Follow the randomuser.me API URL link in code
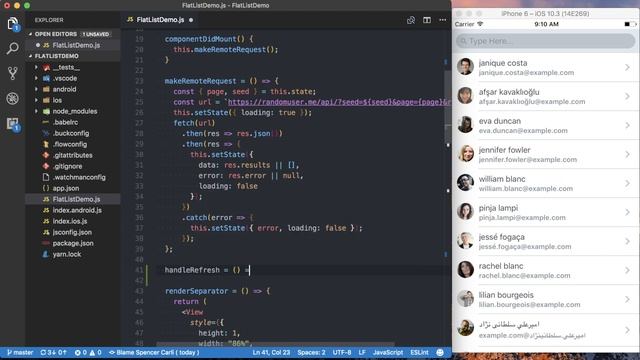 (x=338, y=102)
